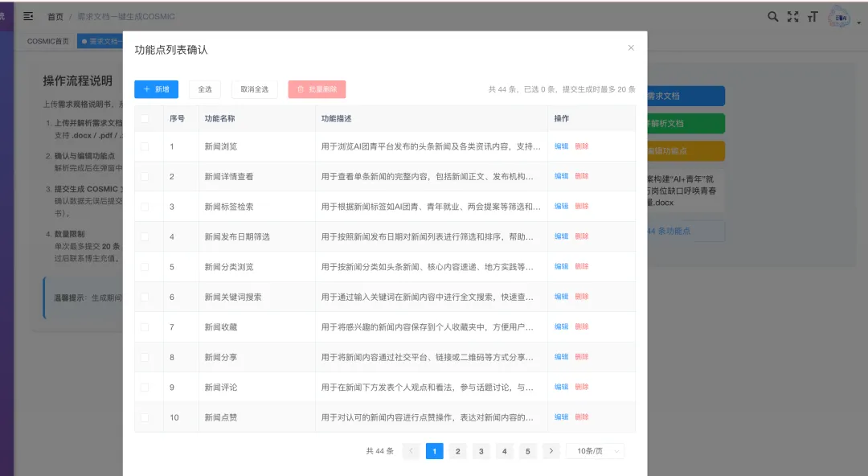Click the 批量删除 button
Image resolution: width=868 pixels, height=476 pixels.
[x=317, y=89]
